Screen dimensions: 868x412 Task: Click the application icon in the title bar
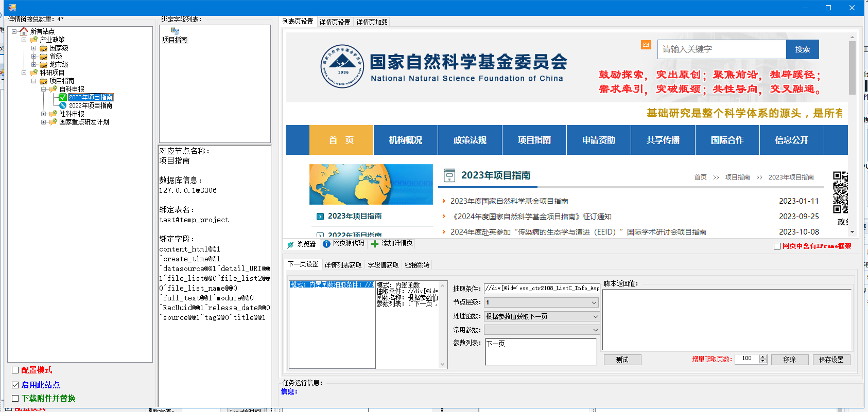(12, 7)
